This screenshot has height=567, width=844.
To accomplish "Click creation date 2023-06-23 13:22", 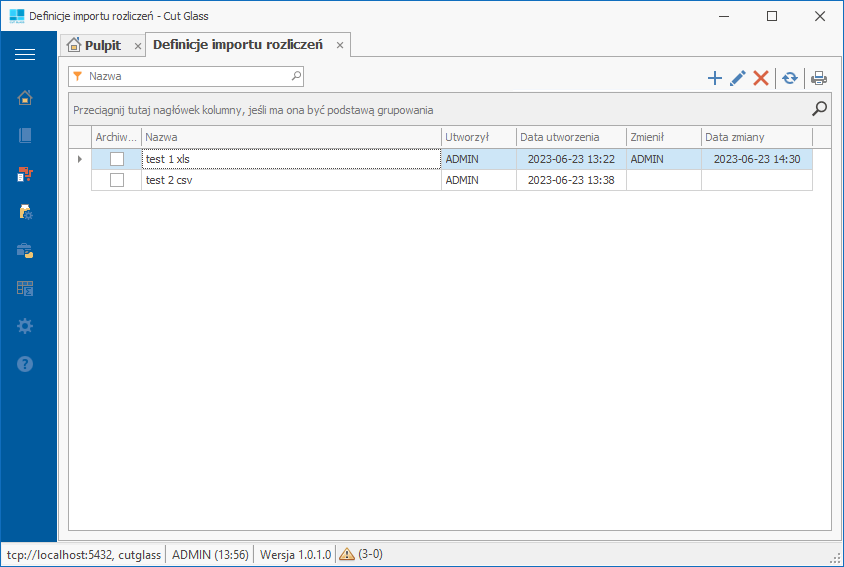I will (x=571, y=159).
